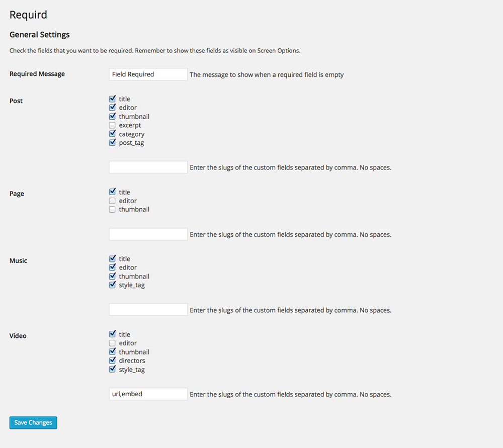503x448 pixels.
Task: Click the Save Changes button
Action: pyautogui.click(x=33, y=423)
